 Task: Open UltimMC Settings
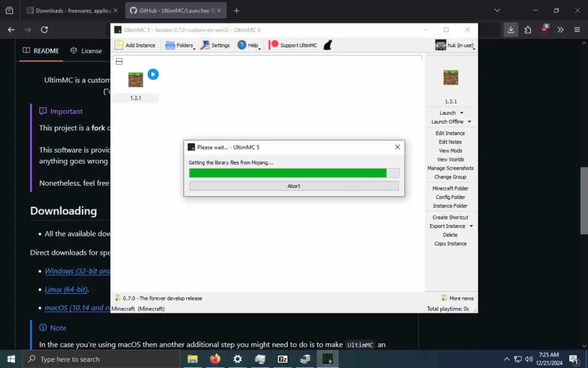215,45
